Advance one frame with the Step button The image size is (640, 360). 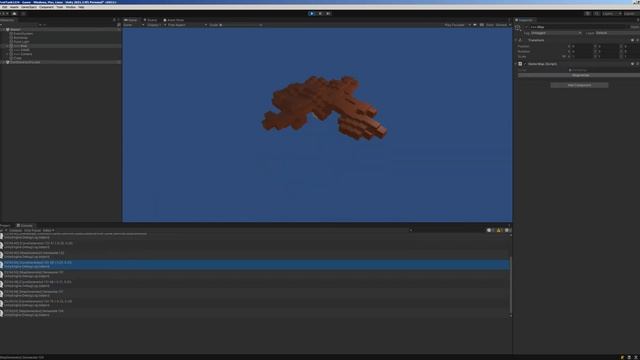328,13
